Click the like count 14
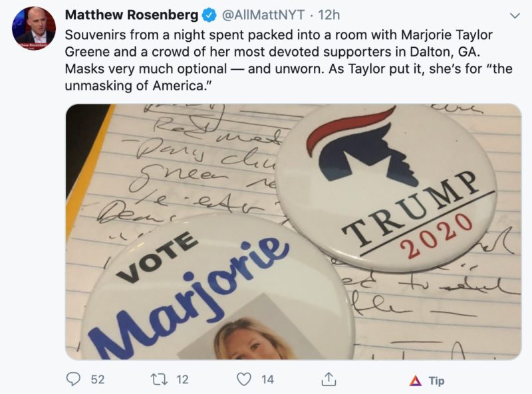The width and height of the screenshot is (532, 394). 267,379
